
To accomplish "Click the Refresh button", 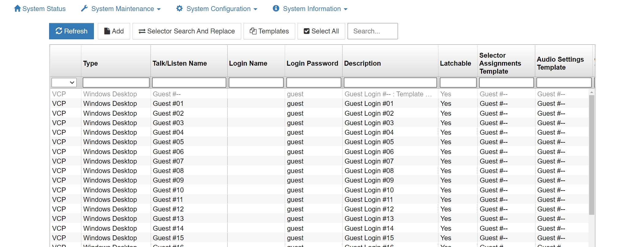I will [71, 31].
